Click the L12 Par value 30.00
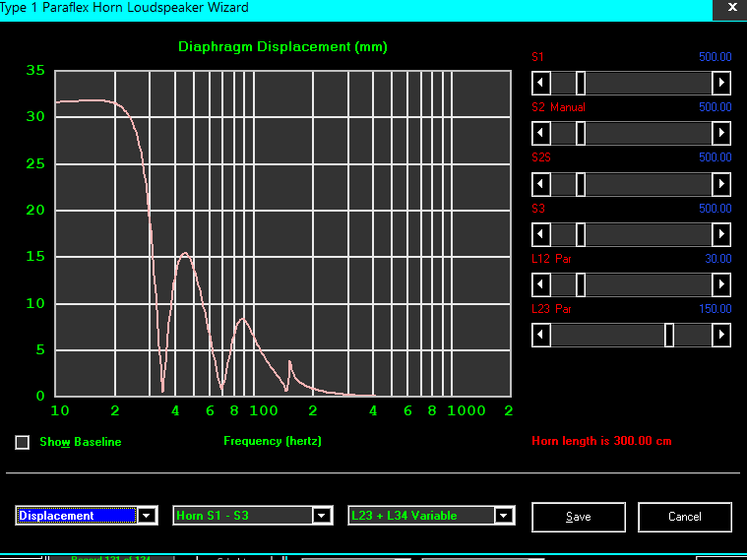This screenshot has width=747, height=560. click(717, 259)
